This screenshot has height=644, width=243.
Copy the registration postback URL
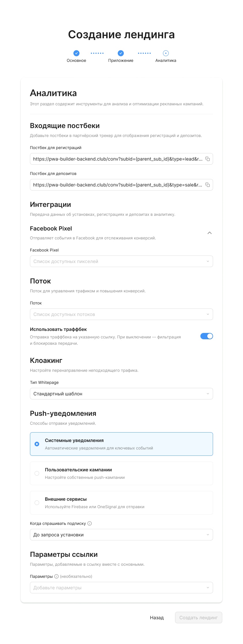tap(208, 159)
